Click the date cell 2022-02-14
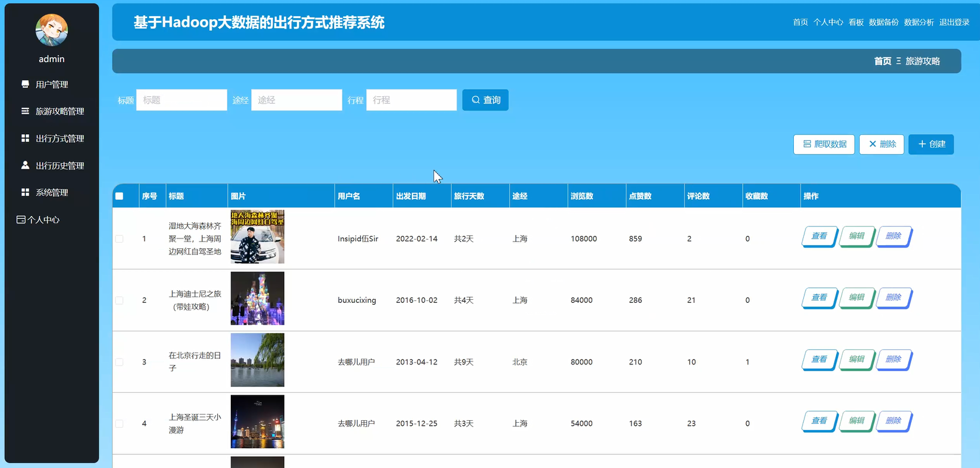 coord(417,239)
